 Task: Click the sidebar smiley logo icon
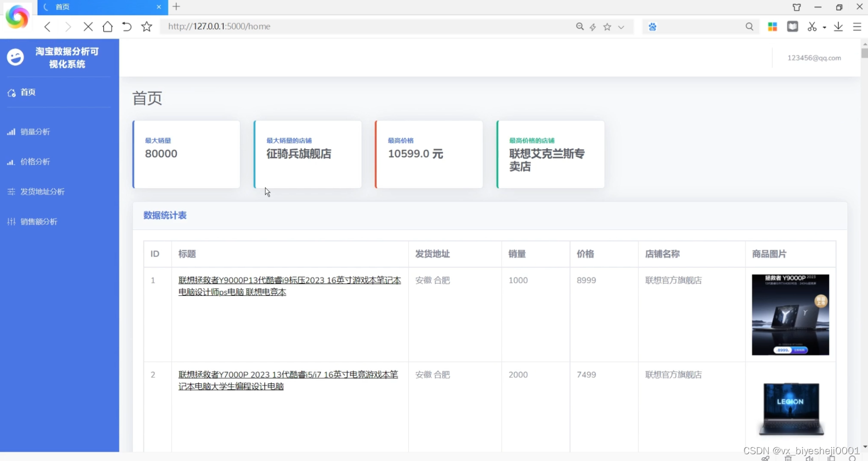15,57
